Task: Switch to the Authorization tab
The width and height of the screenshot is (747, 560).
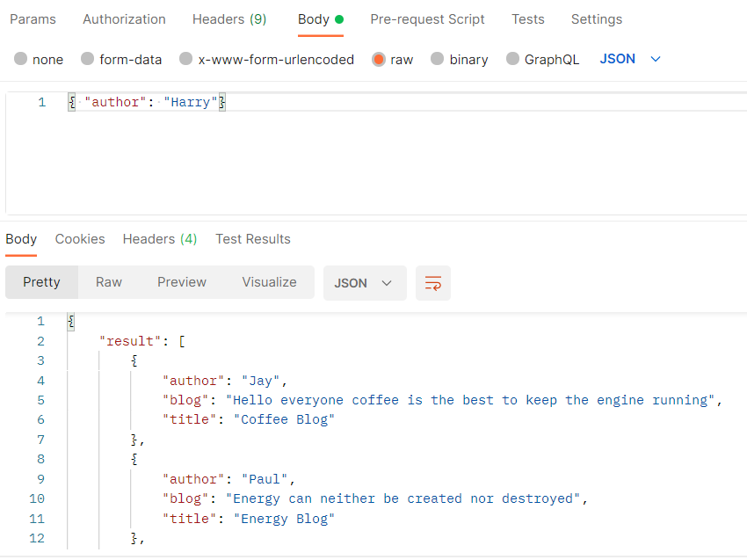Action: coord(124,19)
